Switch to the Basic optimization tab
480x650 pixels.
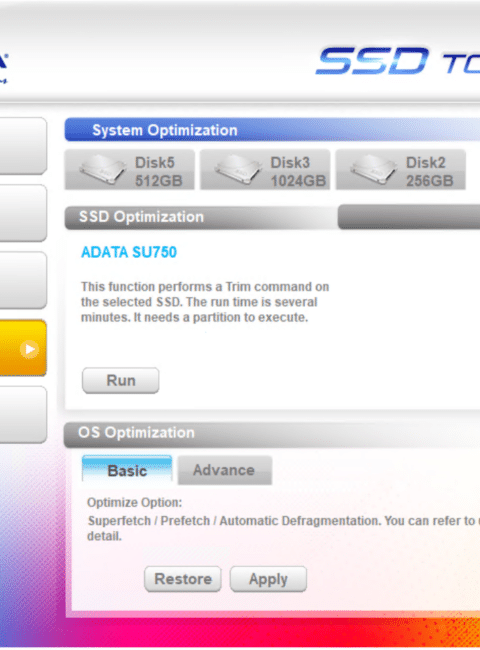point(127,471)
